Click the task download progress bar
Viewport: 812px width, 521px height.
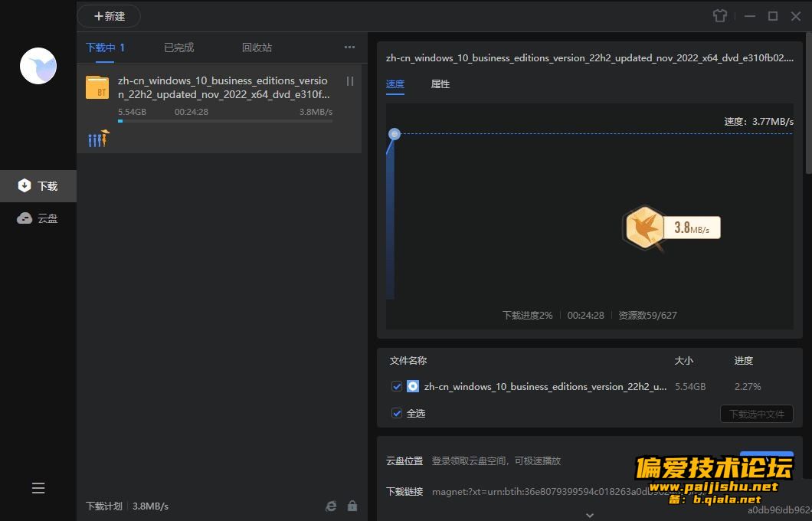(x=225, y=121)
